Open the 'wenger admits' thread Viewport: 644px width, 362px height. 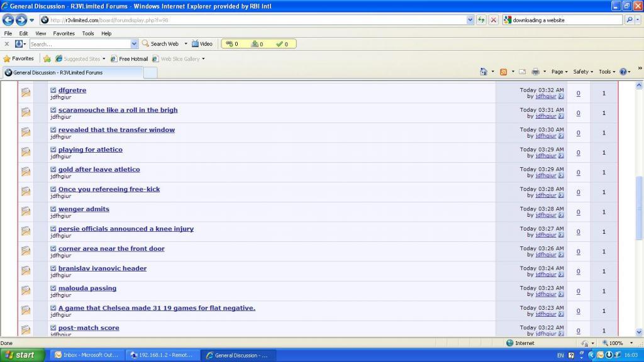pyautogui.click(x=84, y=209)
